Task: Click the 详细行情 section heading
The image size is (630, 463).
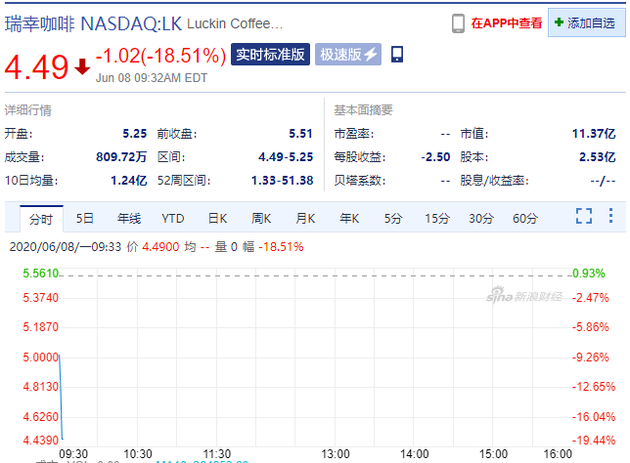Action: (28, 110)
